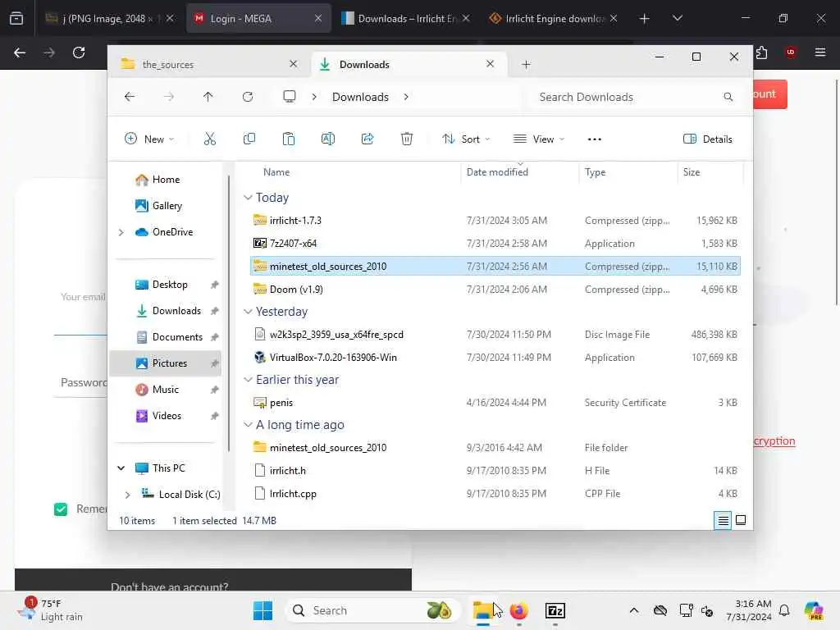Image resolution: width=840 pixels, height=630 pixels.
Task: Select the Irrlicht.cpp file
Action: click(x=495, y=494)
